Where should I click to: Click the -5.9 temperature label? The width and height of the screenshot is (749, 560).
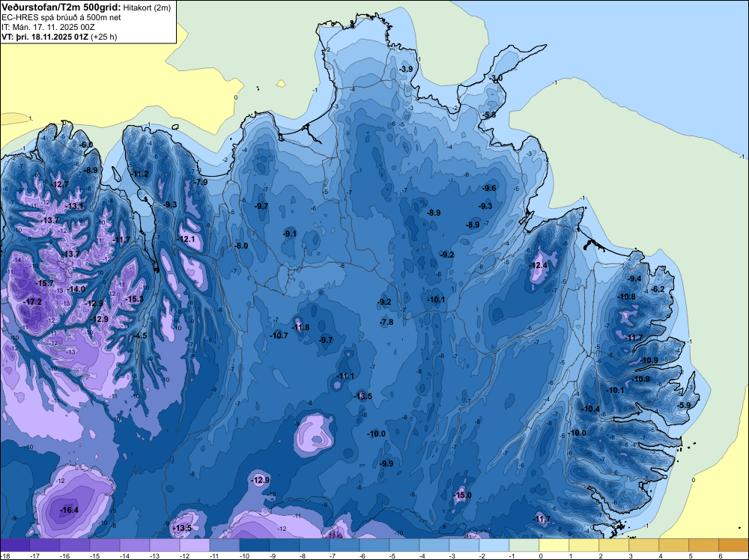click(x=684, y=405)
